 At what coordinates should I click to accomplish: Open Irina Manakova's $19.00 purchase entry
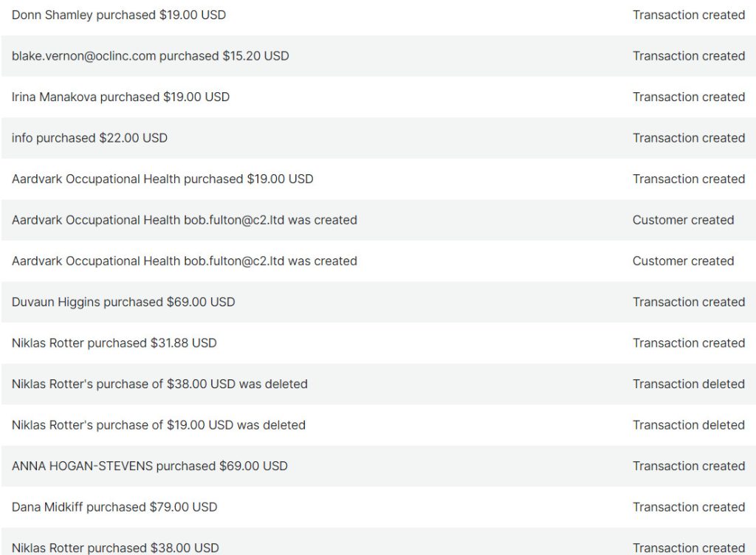click(120, 97)
